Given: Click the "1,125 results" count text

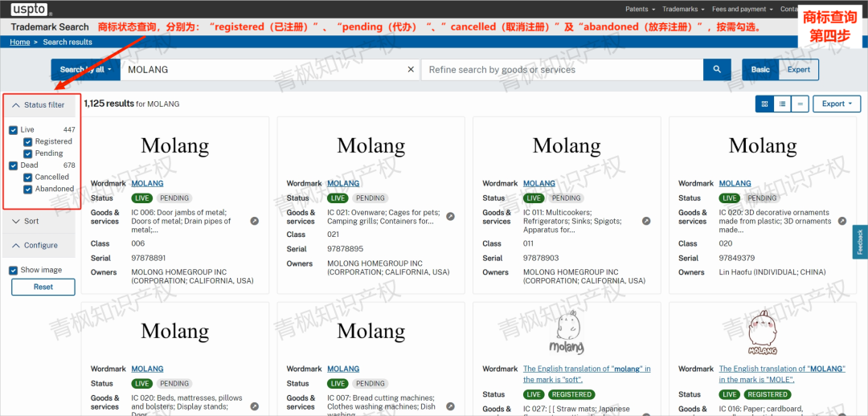Looking at the screenshot, I should (x=109, y=104).
